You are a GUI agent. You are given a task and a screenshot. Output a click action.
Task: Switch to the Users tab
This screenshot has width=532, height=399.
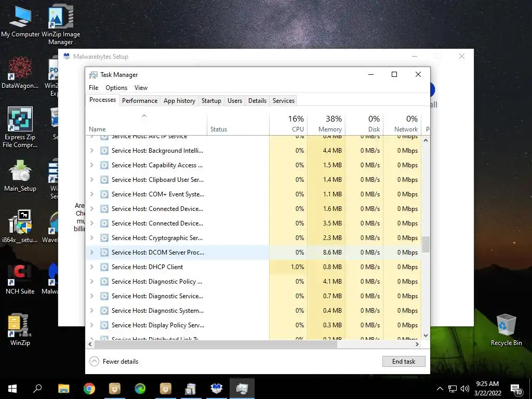[x=235, y=101]
